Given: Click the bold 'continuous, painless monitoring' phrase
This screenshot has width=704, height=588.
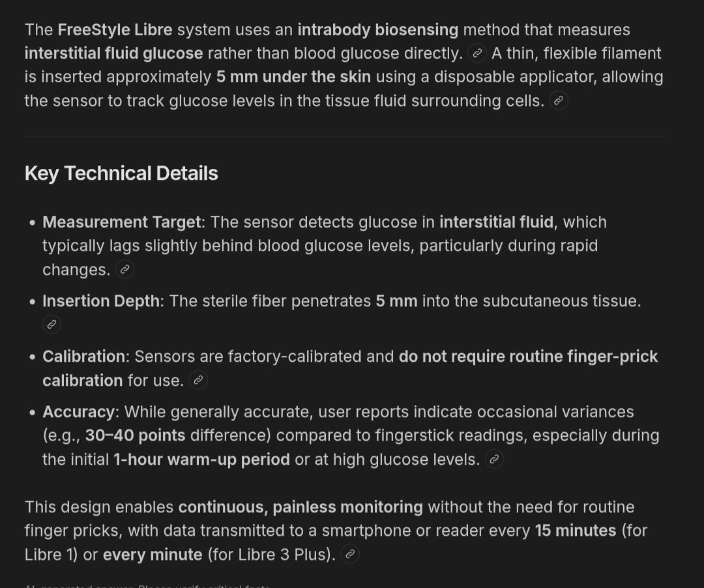Looking at the screenshot, I should point(301,507).
